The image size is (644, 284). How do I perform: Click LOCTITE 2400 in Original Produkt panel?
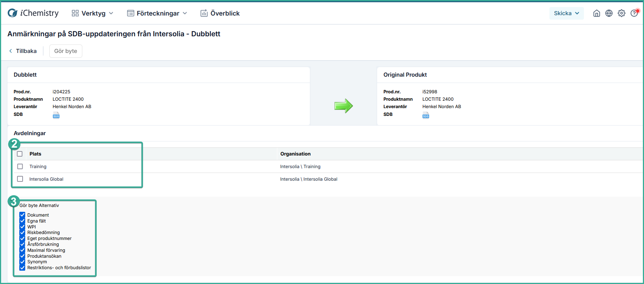tap(438, 99)
